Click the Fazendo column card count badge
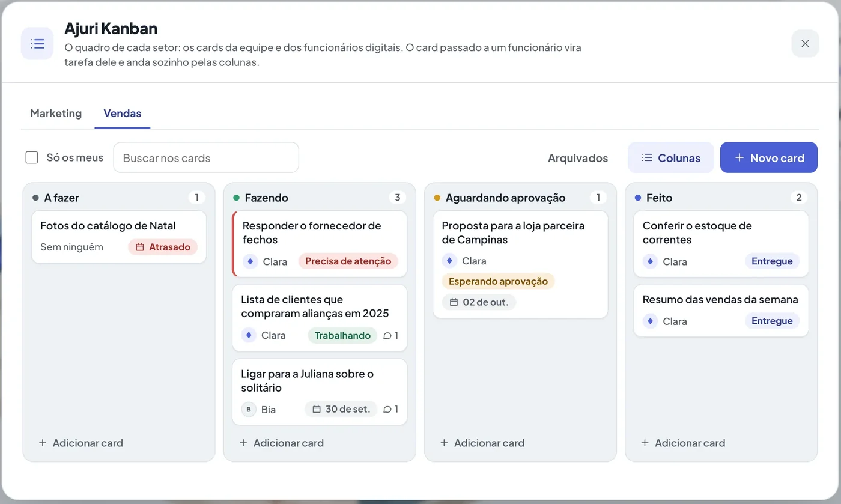The image size is (841, 504). coord(397,198)
